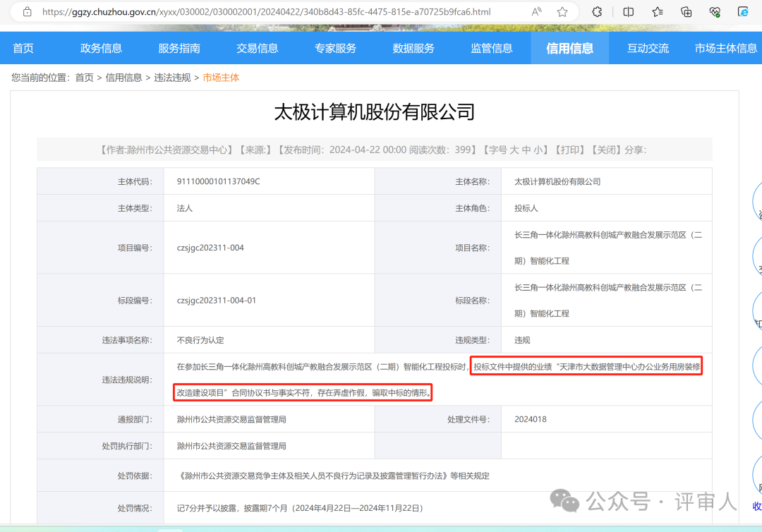
Task: Click 违法违规 in the breadcrumb
Action: (172, 78)
